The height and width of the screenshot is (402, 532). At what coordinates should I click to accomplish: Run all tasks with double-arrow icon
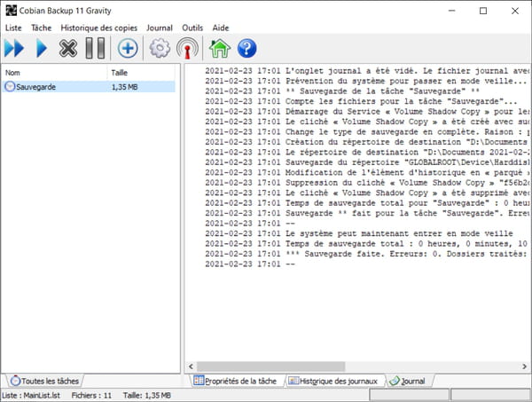click(14, 48)
